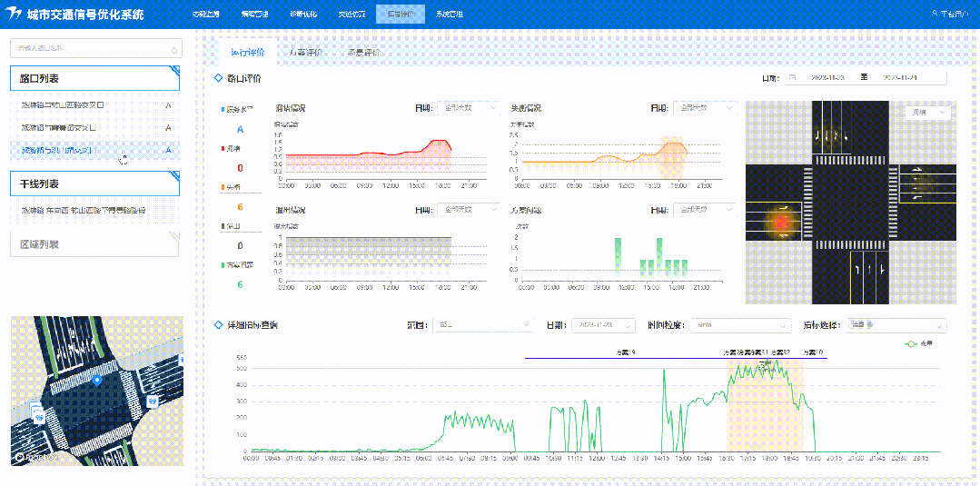980x486 pixels.
Task: Click the 城市交通信号优化系统 logo icon
Action: click(14, 14)
